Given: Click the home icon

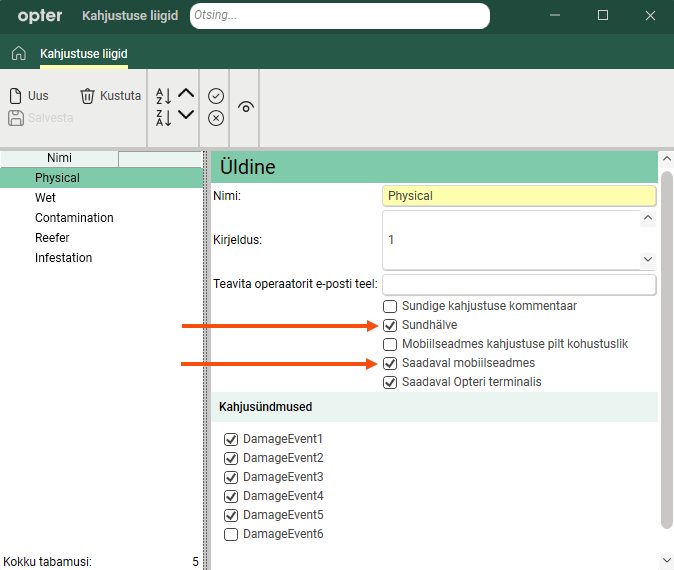Looking at the screenshot, I should pyautogui.click(x=18, y=53).
